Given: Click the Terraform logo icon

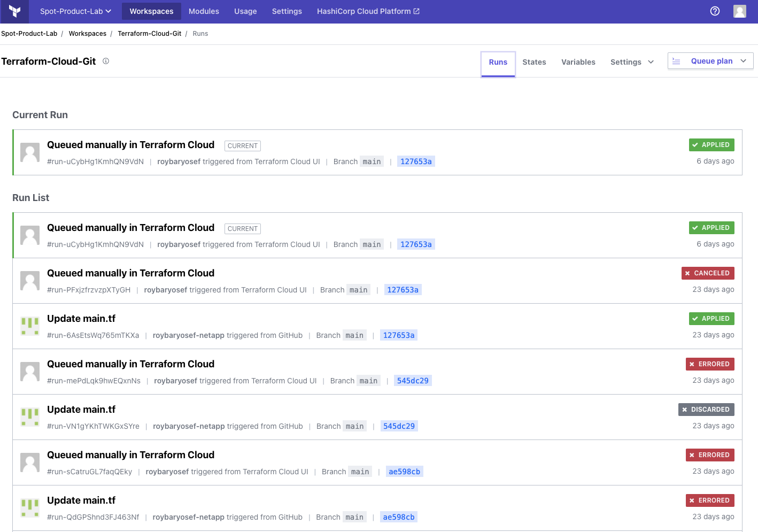Looking at the screenshot, I should point(14,11).
